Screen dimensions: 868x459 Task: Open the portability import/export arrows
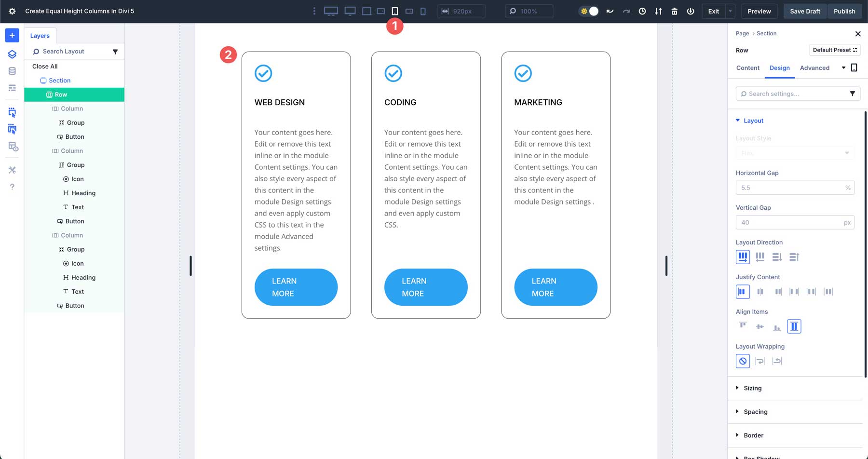pos(658,11)
